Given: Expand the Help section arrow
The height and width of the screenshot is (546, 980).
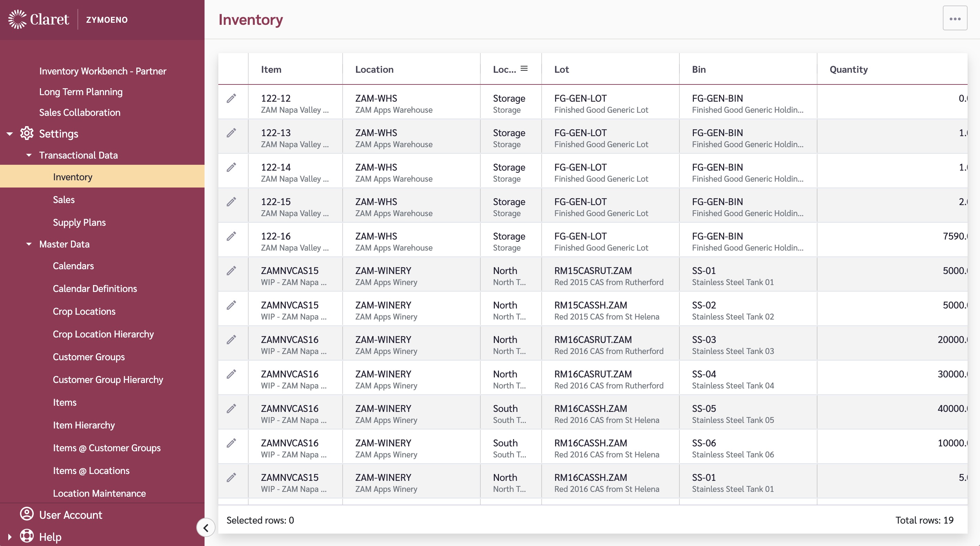Looking at the screenshot, I should pos(10,536).
